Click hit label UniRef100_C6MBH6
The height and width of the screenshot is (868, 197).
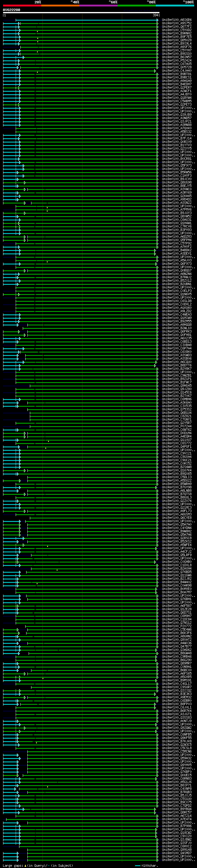coord(177,399)
